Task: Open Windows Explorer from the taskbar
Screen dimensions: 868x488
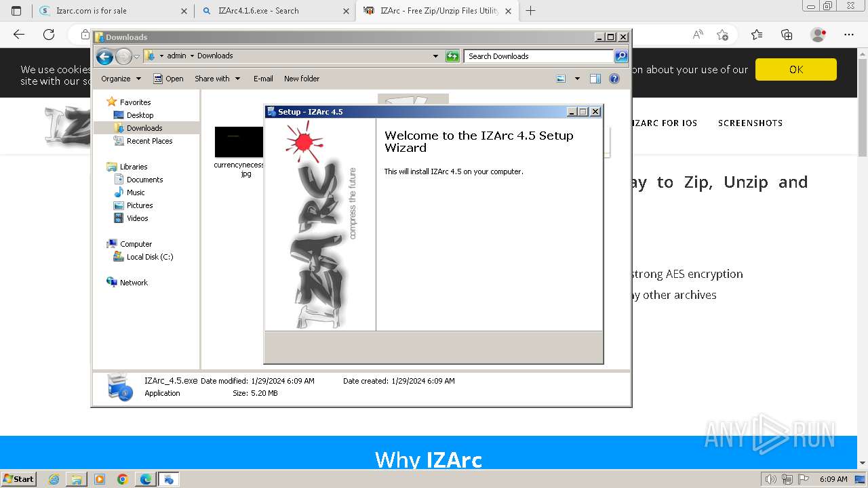Action: (x=77, y=479)
